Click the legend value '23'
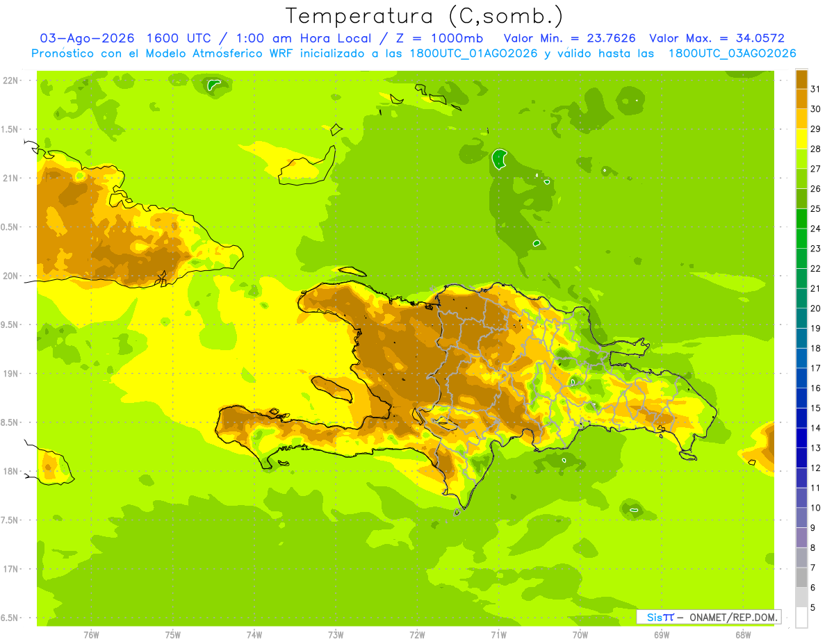The image size is (834, 644). [816, 249]
